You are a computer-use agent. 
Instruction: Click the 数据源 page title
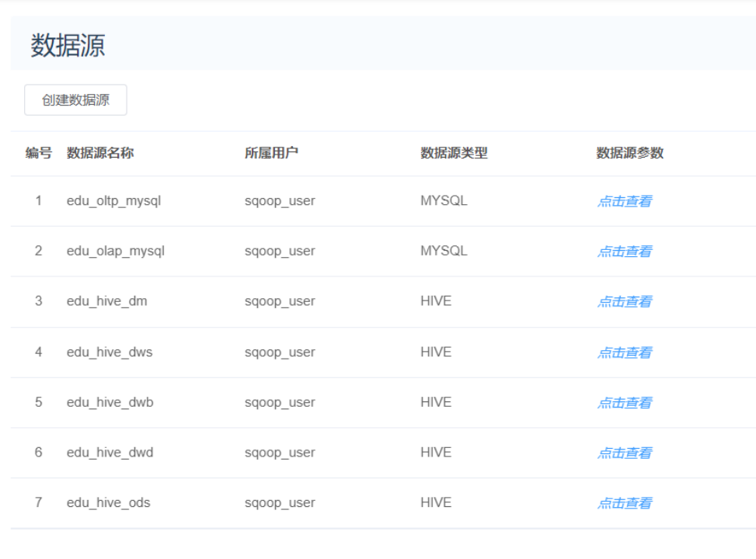coord(68,46)
